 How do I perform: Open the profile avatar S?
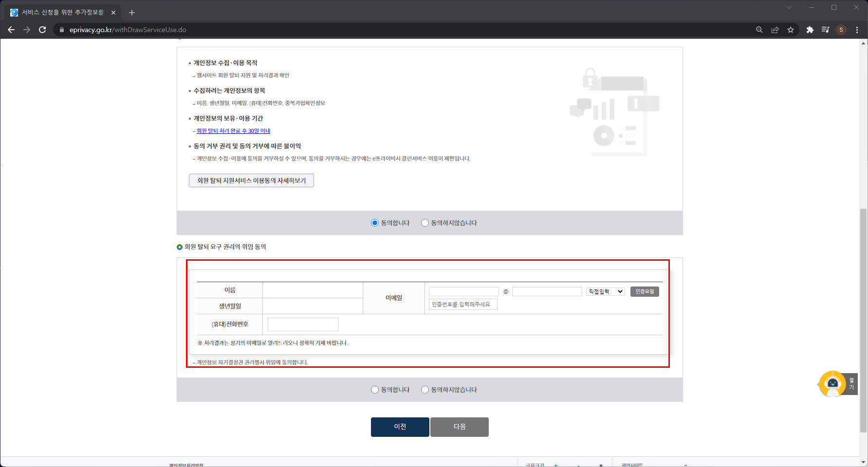841,30
